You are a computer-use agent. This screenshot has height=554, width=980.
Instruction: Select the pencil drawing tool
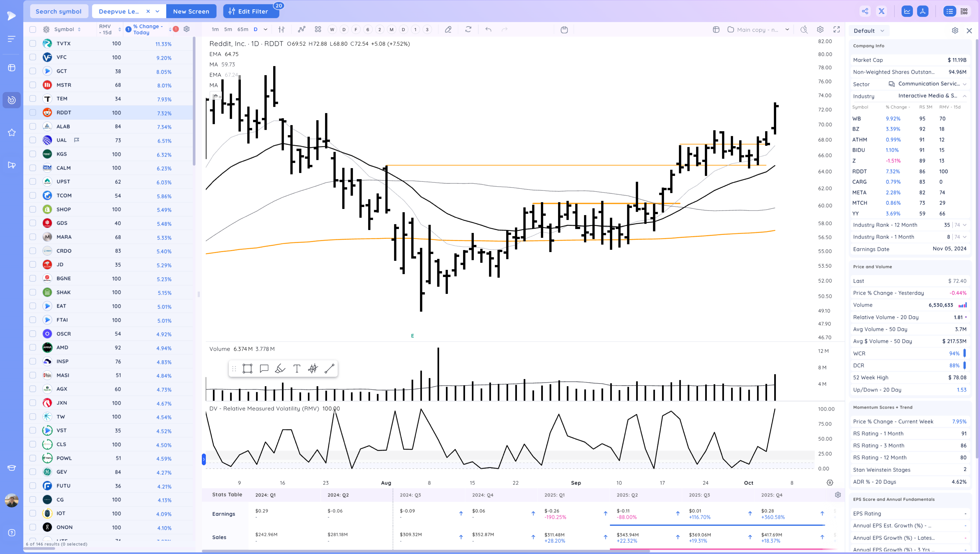(x=448, y=29)
